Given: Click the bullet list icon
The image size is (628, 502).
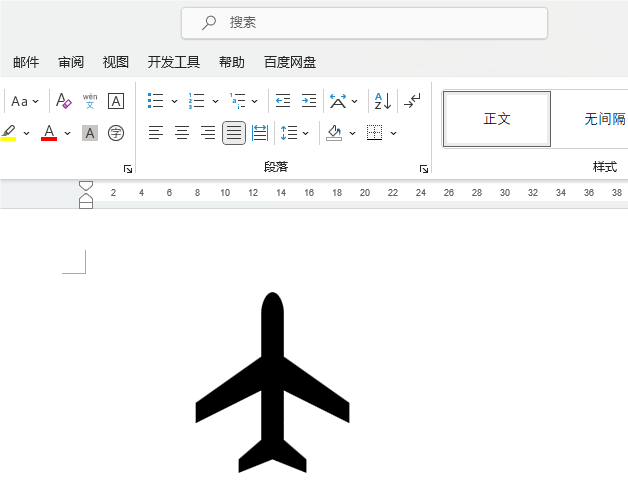Looking at the screenshot, I should [155, 101].
